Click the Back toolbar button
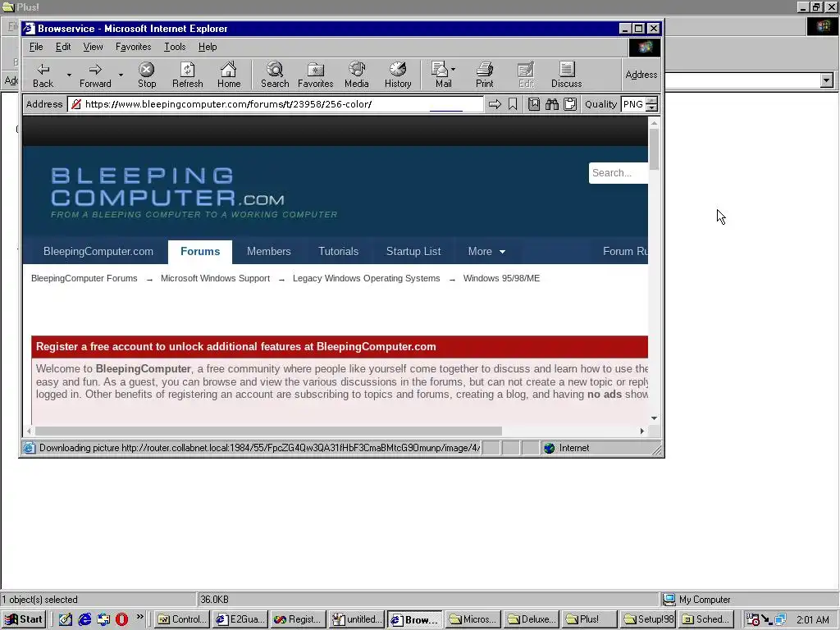The width and height of the screenshot is (840, 630). pyautogui.click(x=43, y=75)
